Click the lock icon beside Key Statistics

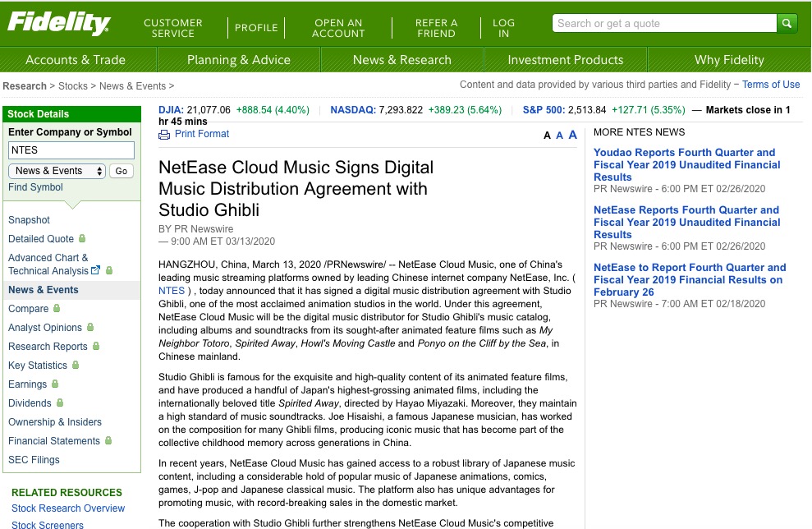click(x=76, y=365)
